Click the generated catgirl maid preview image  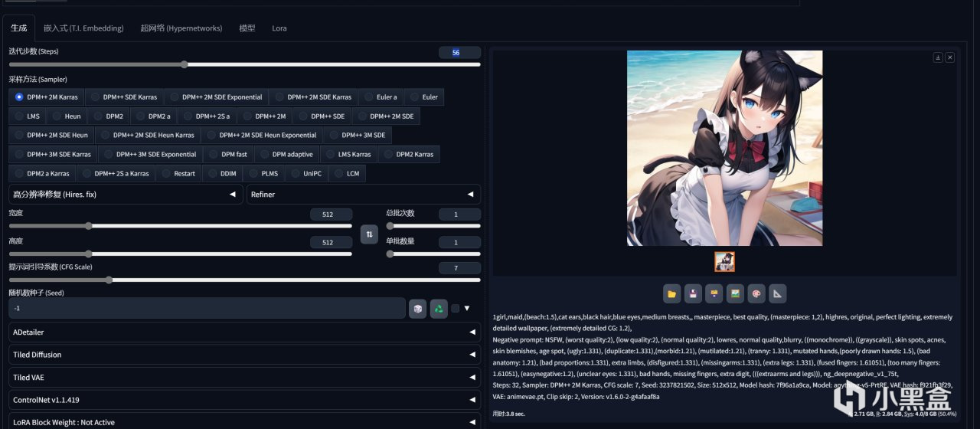[x=724, y=148]
